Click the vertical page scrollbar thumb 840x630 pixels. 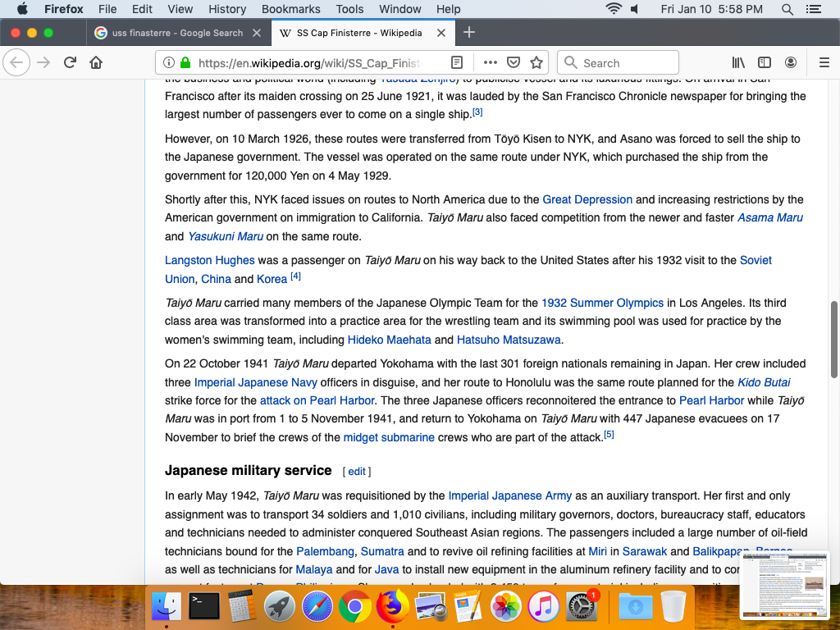(835, 338)
